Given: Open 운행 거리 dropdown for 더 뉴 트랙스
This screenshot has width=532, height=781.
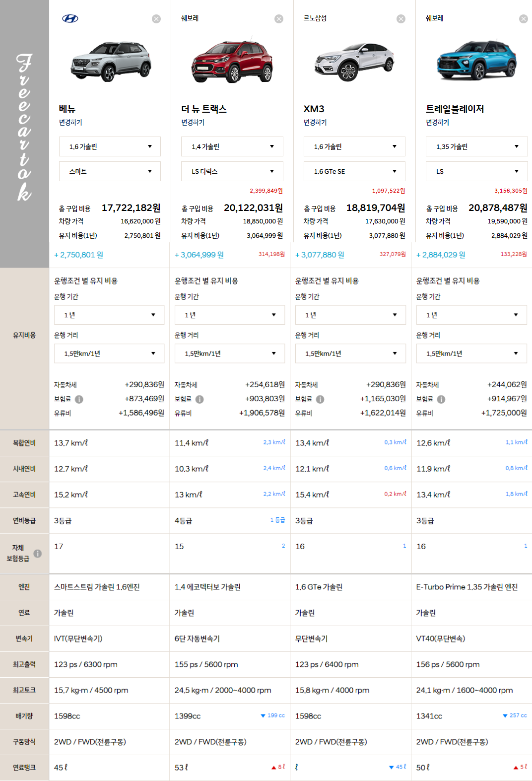Looking at the screenshot, I should [230, 354].
